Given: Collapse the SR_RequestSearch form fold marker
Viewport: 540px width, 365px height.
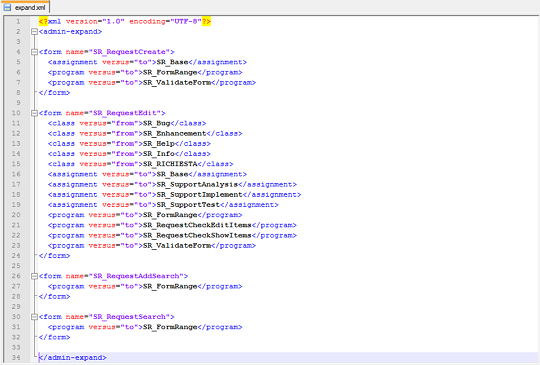Looking at the screenshot, I should (x=34, y=317).
